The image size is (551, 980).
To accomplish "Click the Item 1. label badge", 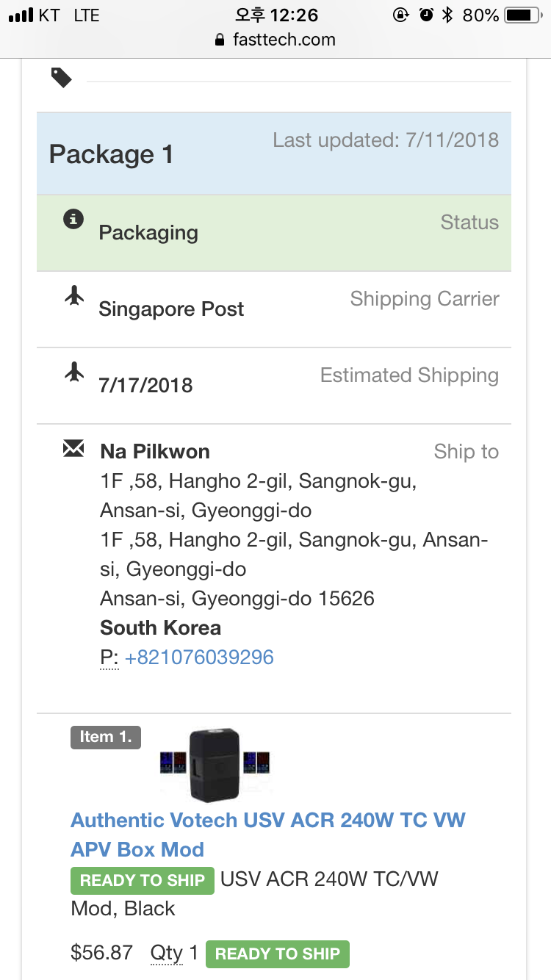I will 105,737.
